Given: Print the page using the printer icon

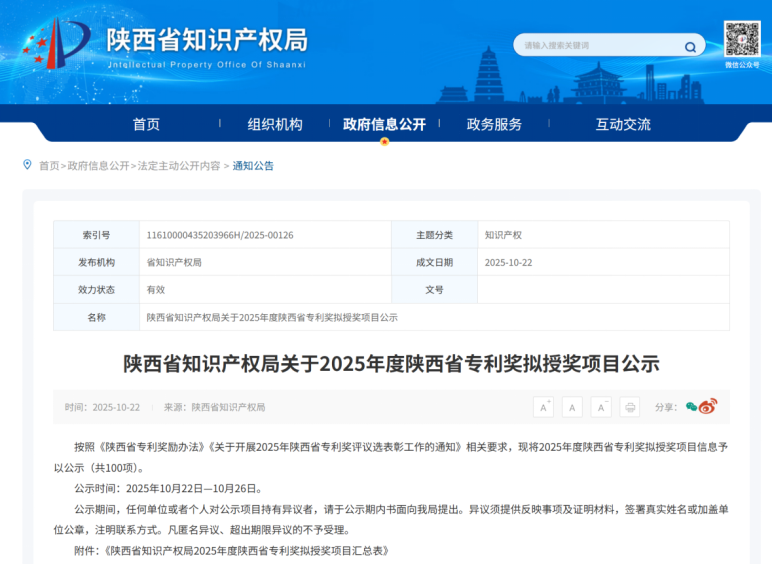Looking at the screenshot, I should [x=629, y=407].
